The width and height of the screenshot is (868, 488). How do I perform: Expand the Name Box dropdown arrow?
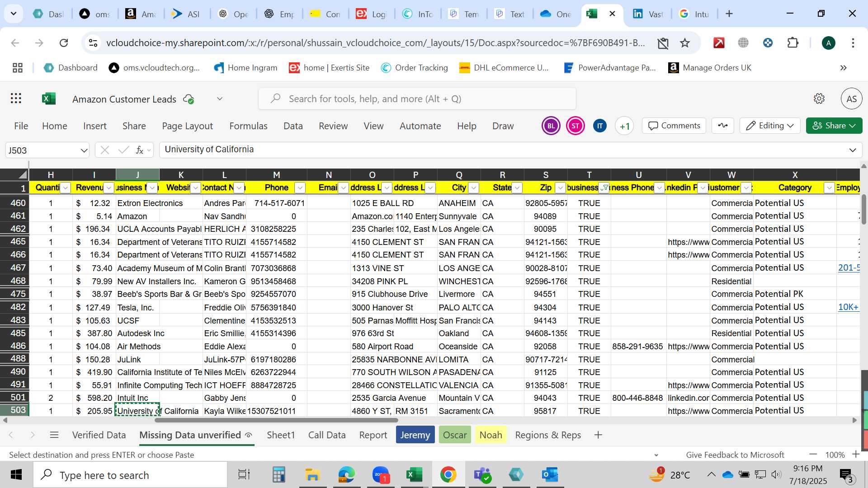tap(84, 150)
